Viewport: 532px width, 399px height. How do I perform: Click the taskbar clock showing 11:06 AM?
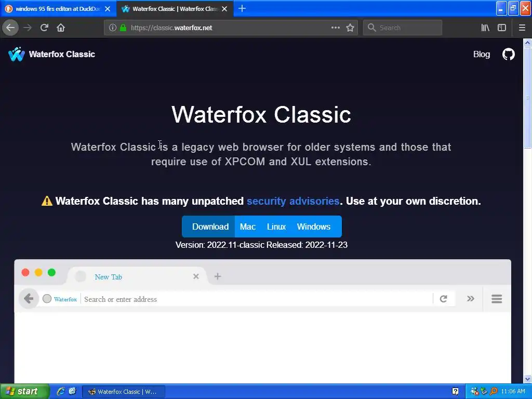click(x=513, y=392)
